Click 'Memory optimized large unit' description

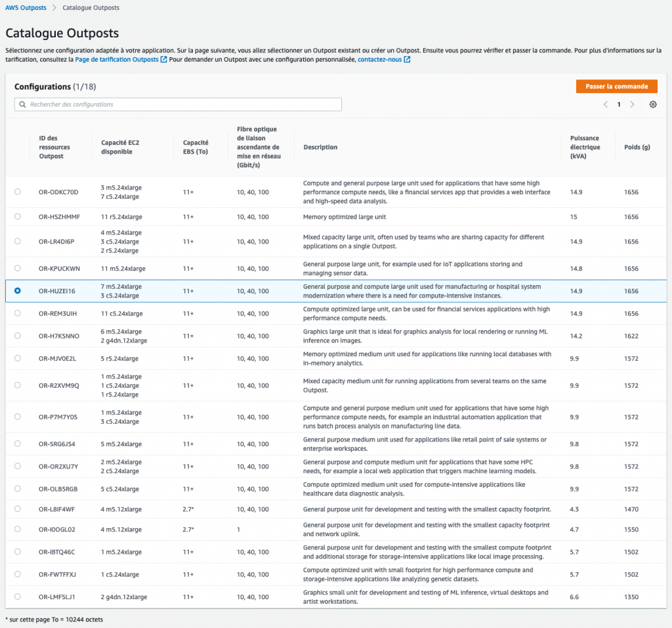[345, 217]
